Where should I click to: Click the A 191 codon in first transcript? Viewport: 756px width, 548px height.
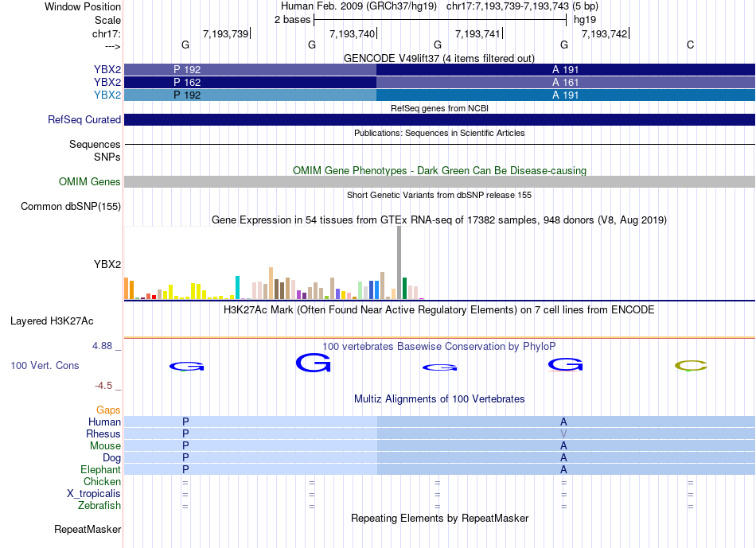566,69
